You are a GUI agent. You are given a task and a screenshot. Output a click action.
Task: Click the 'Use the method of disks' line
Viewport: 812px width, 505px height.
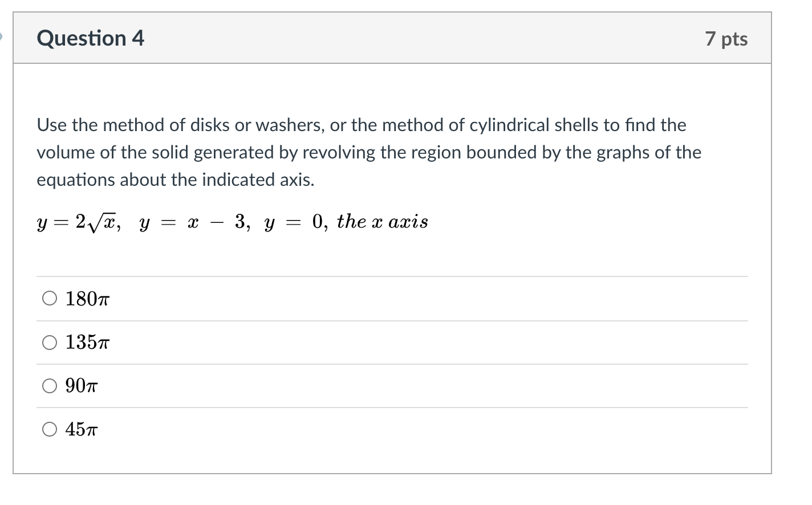(x=362, y=125)
